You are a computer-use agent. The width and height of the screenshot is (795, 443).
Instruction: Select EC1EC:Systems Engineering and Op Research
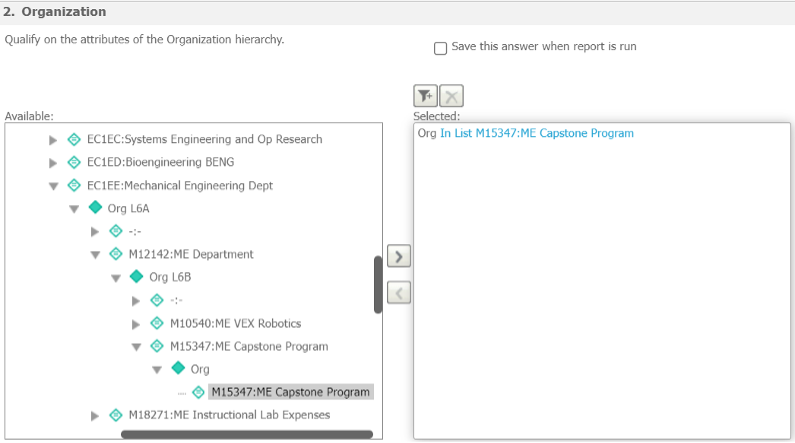click(204, 139)
